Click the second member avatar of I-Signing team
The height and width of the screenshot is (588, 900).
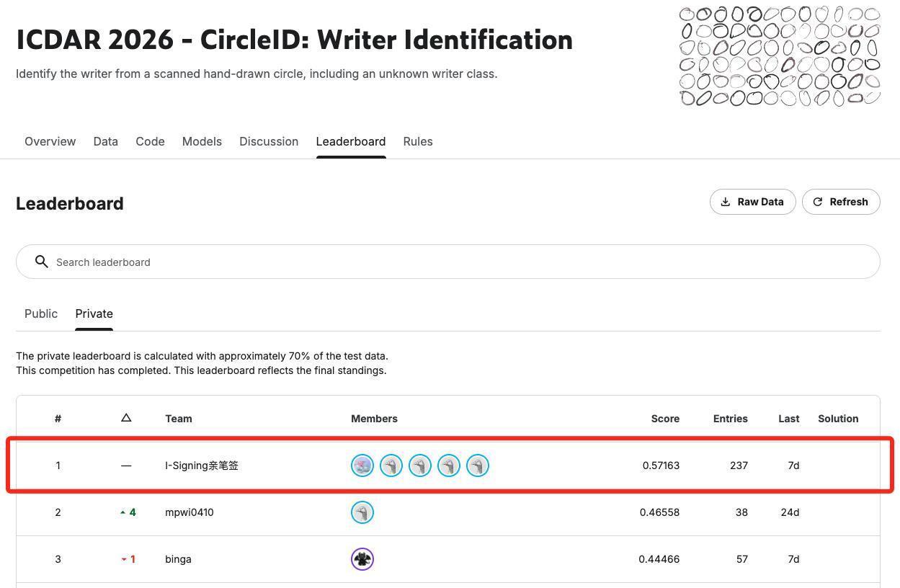coord(391,465)
